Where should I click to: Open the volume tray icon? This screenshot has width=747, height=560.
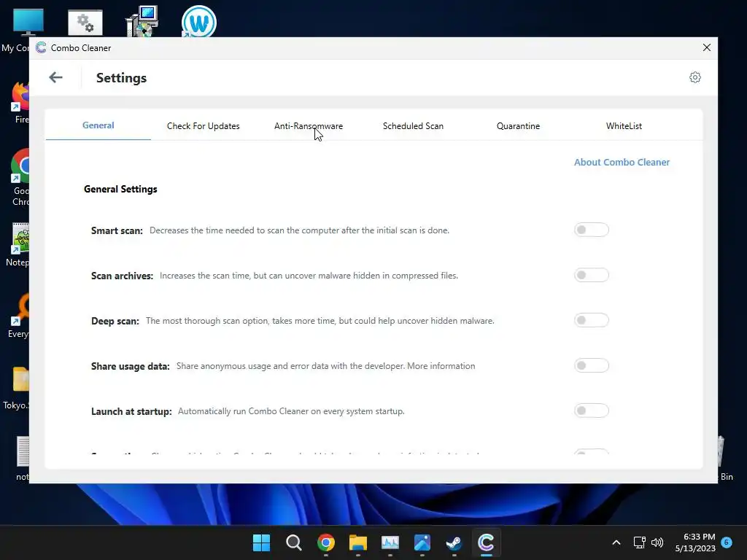click(657, 542)
